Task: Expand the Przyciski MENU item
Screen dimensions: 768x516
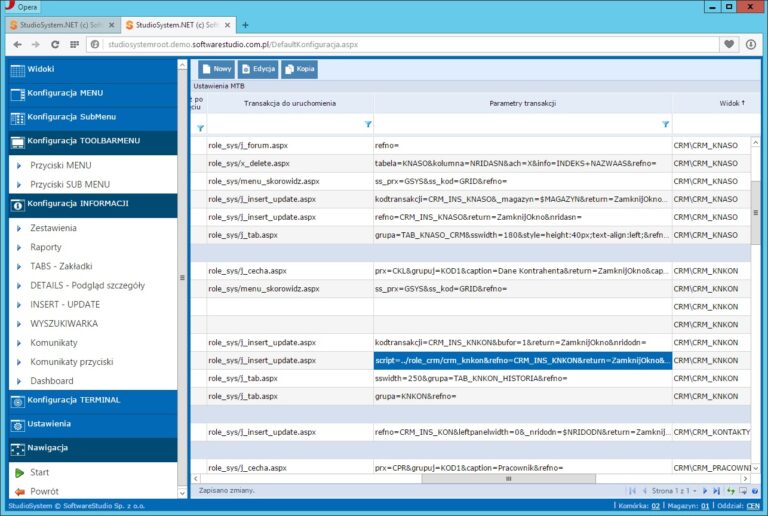Action: click(x=19, y=165)
